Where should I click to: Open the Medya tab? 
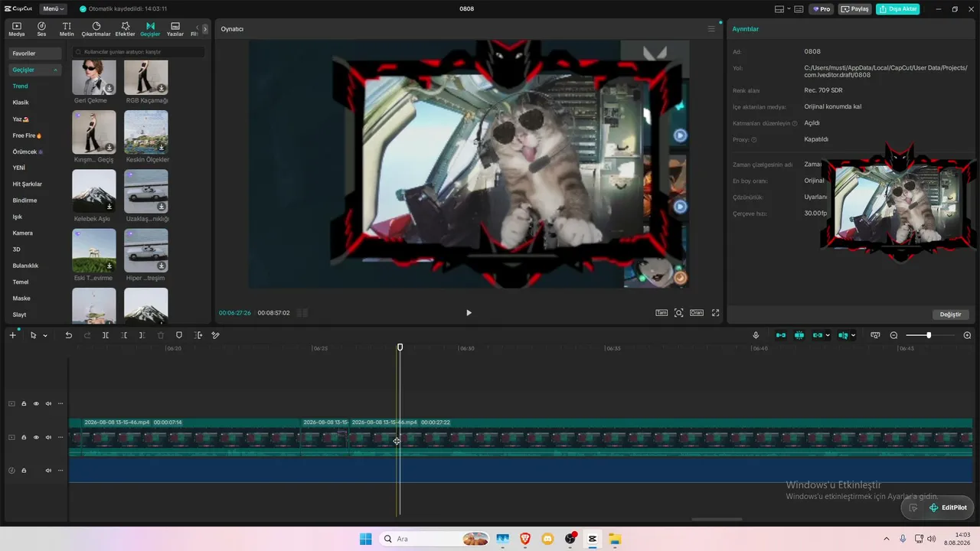coord(17,29)
